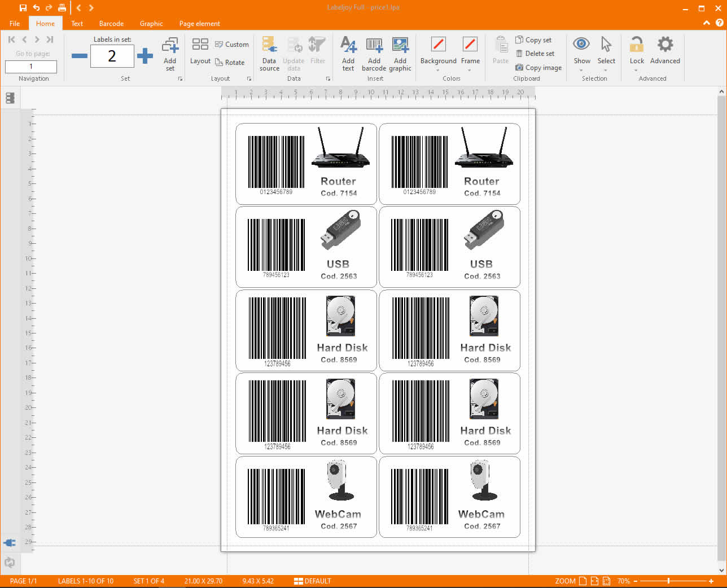Click the Save icon in title bar
The image size is (727, 588).
23,8
